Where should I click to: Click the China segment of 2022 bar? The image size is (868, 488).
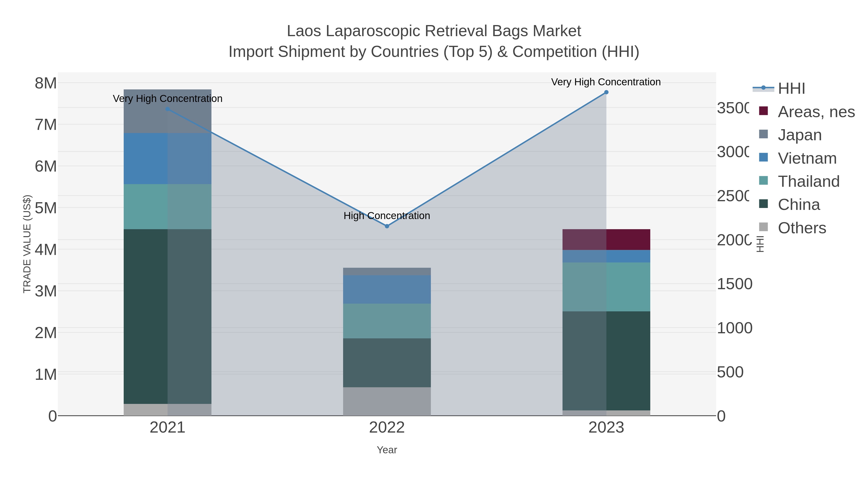pyautogui.click(x=387, y=363)
